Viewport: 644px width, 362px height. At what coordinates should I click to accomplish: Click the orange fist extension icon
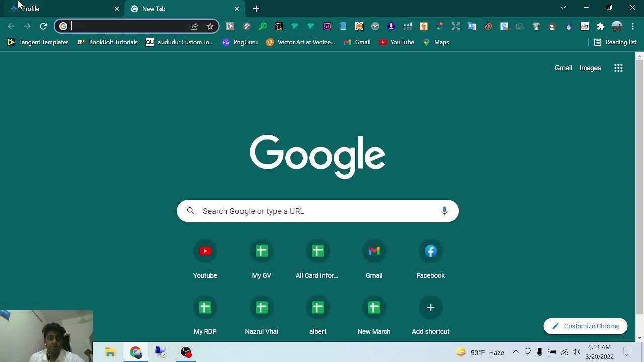click(x=424, y=26)
